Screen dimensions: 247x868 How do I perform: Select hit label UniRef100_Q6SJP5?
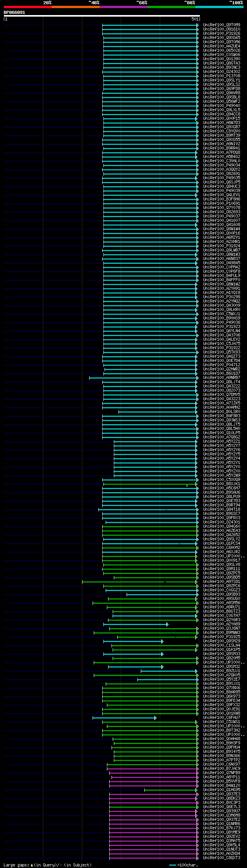(x=222, y=182)
